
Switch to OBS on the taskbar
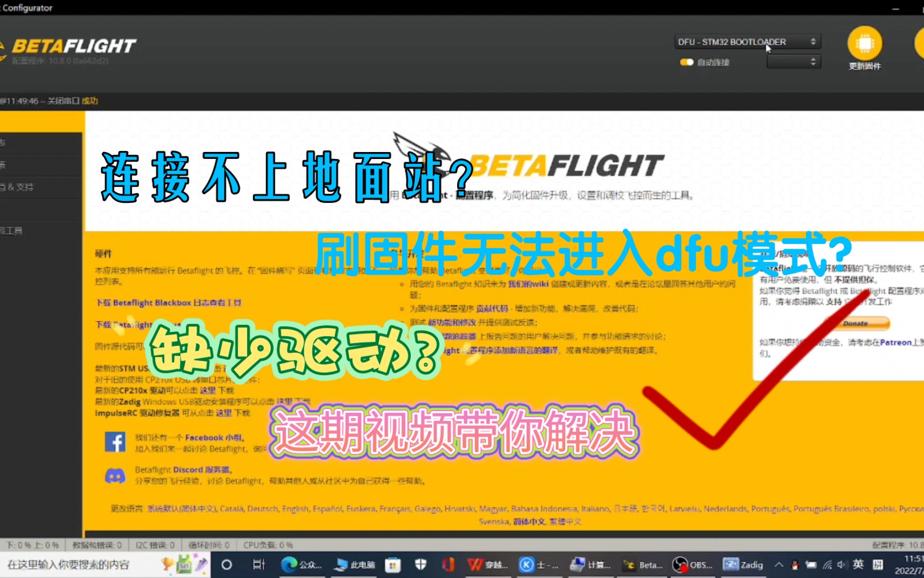pyautogui.click(x=692, y=565)
